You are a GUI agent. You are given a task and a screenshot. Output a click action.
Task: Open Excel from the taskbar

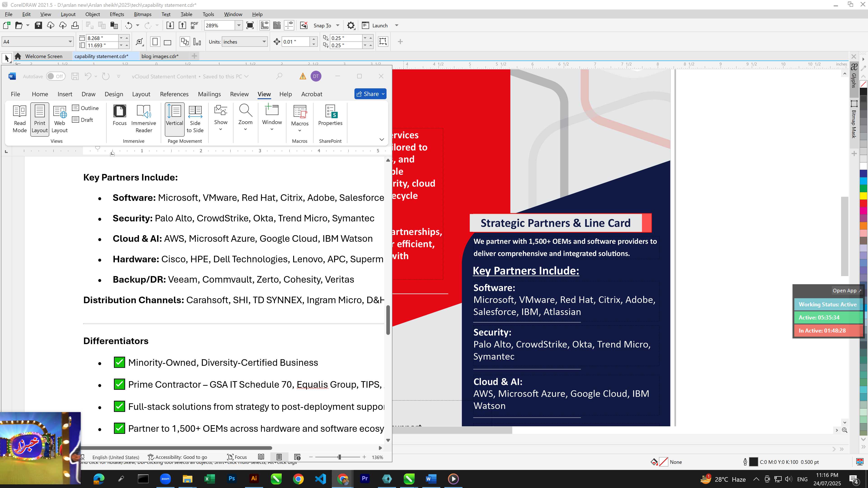click(x=210, y=479)
